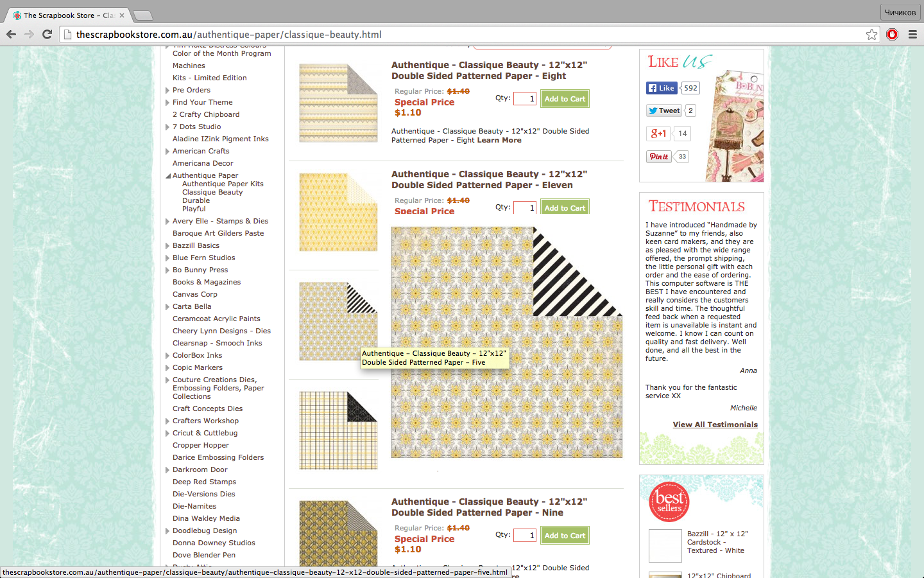Expand the Copic Markers category
Viewport: 924px width, 578px height.
167,367
